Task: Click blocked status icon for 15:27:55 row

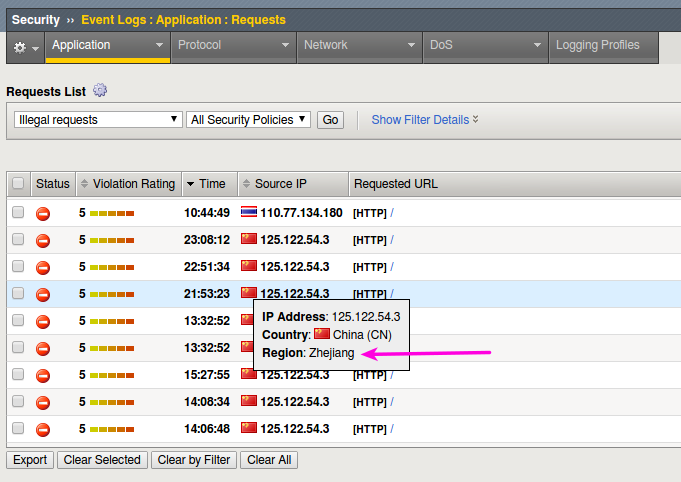Action: pyautogui.click(x=43, y=375)
